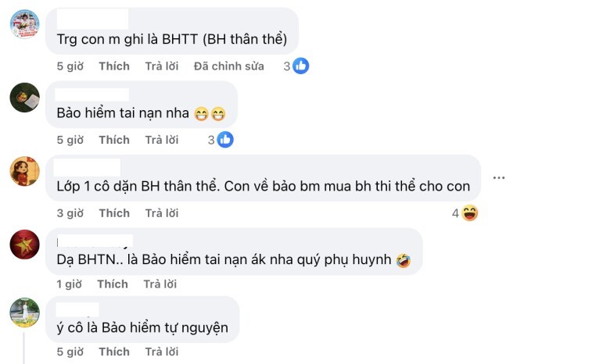View edit history via 'Đã chỉnh sửa'
The height and width of the screenshot is (364, 610).
pyautogui.click(x=229, y=66)
